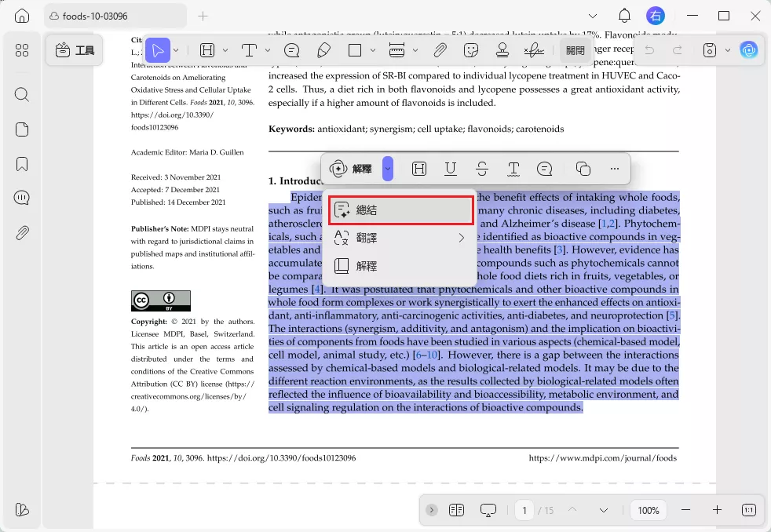Open the user account avatar
The width and height of the screenshot is (771, 532).
(x=656, y=16)
